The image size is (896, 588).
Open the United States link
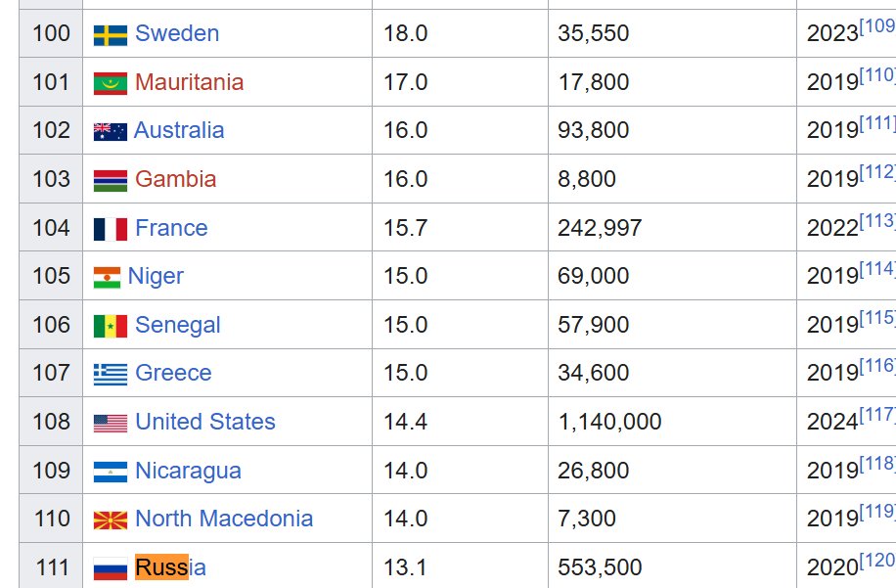tap(205, 422)
